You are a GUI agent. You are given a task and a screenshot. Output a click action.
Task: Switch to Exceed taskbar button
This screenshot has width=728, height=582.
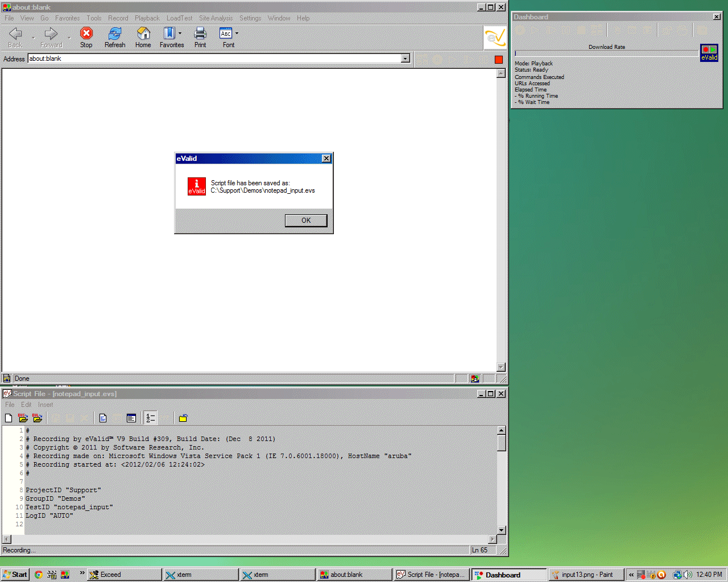click(124, 575)
